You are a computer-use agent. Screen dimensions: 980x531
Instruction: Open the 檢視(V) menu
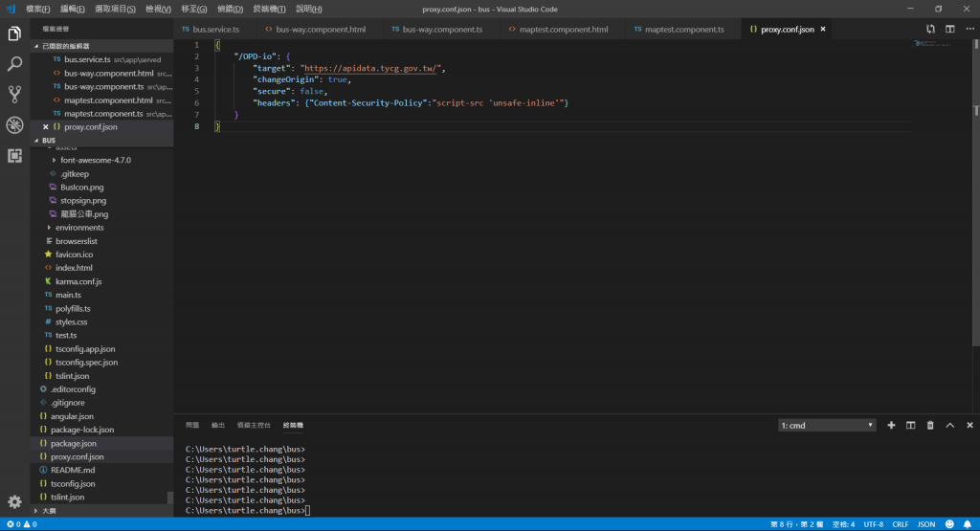(x=158, y=9)
